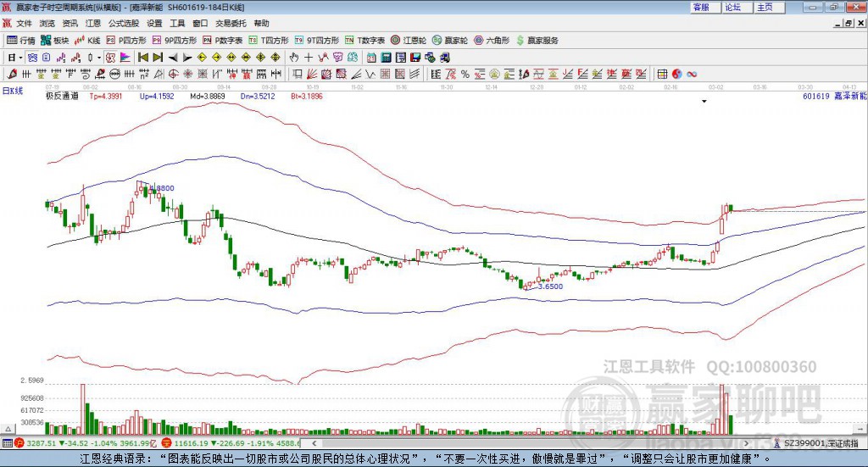Toggle the highlighted 权 adjustment button
868x467 pixels.
coord(111,58)
